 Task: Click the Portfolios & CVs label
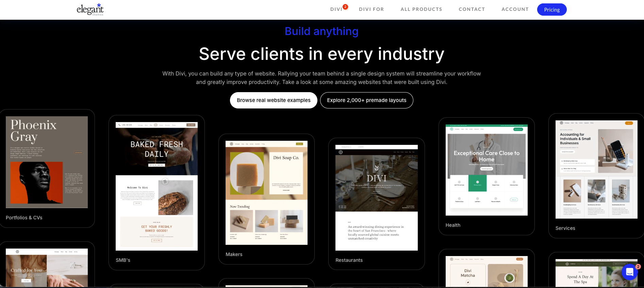(x=24, y=218)
